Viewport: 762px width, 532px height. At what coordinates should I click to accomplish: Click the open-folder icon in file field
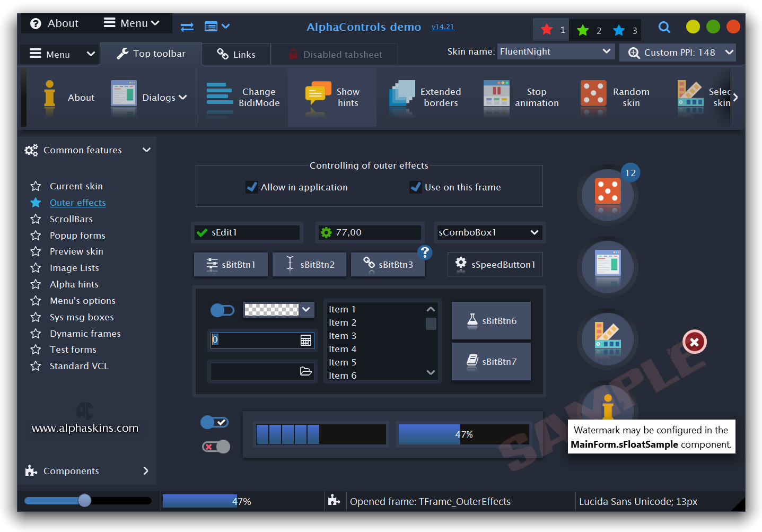[x=305, y=371]
